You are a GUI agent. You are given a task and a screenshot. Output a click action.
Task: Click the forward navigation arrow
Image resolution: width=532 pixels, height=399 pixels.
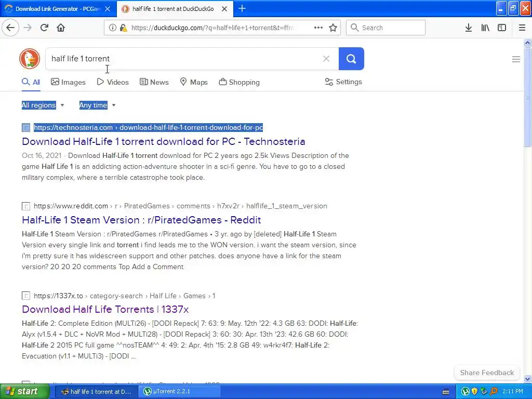point(28,28)
